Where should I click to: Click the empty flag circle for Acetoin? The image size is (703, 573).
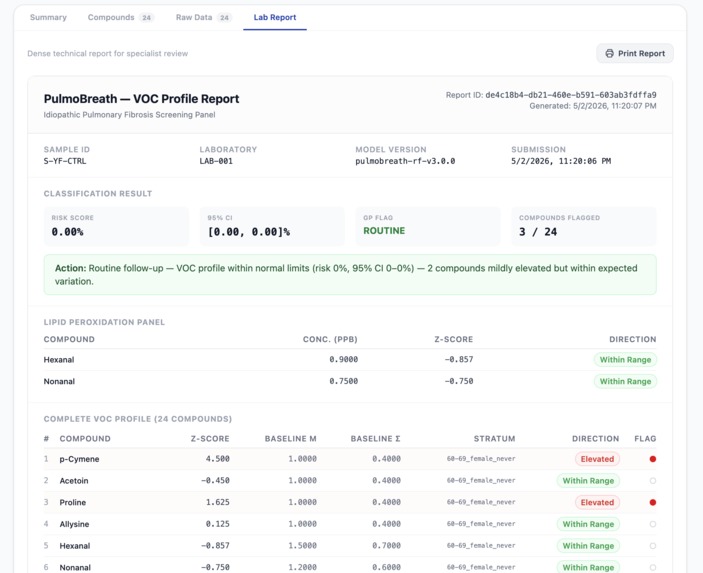pyautogui.click(x=653, y=481)
